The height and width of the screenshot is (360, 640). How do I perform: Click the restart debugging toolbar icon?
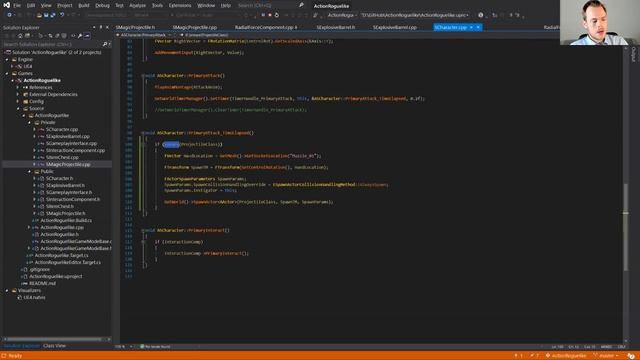click(277, 15)
